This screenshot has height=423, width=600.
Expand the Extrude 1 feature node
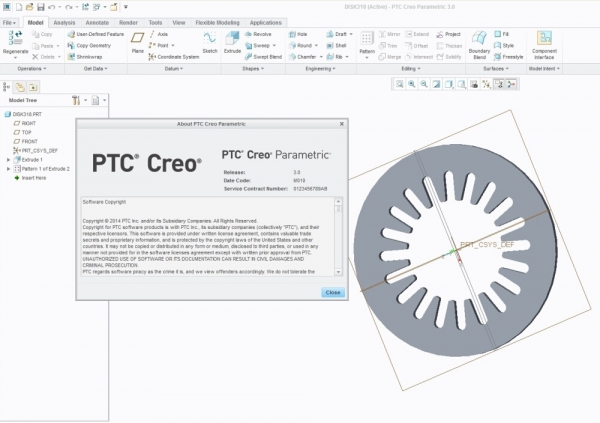click(x=8, y=160)
